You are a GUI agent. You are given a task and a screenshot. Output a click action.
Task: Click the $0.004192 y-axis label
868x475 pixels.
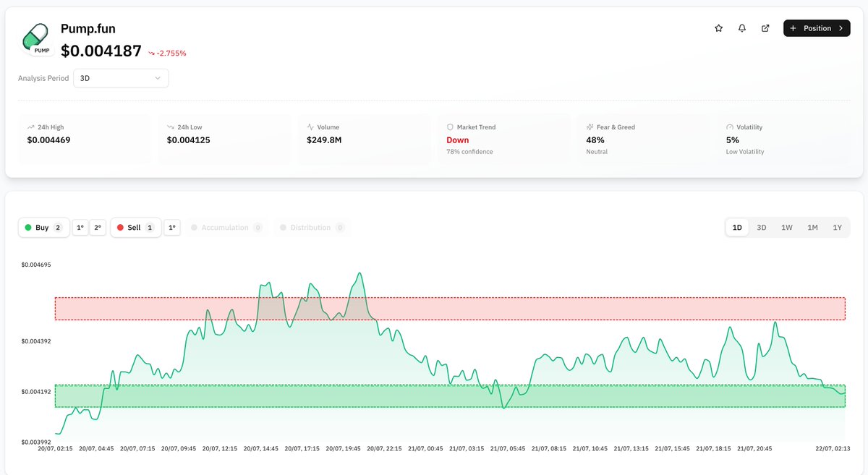[x=36, y=392]
